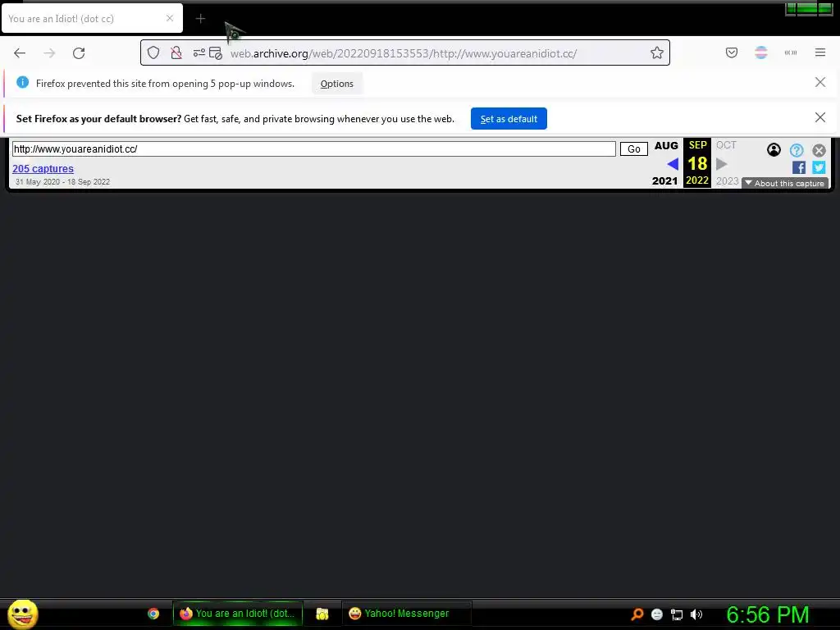Go to previous capture with blue arrow
The width and height of the screenshot is (840, 630).
pyautogui.click(x=673, y=164)
